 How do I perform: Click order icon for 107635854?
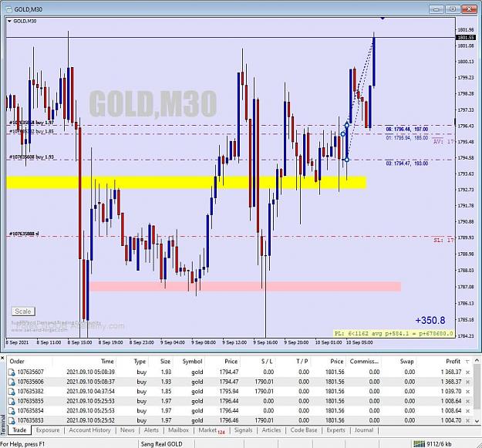coord(12,411)
